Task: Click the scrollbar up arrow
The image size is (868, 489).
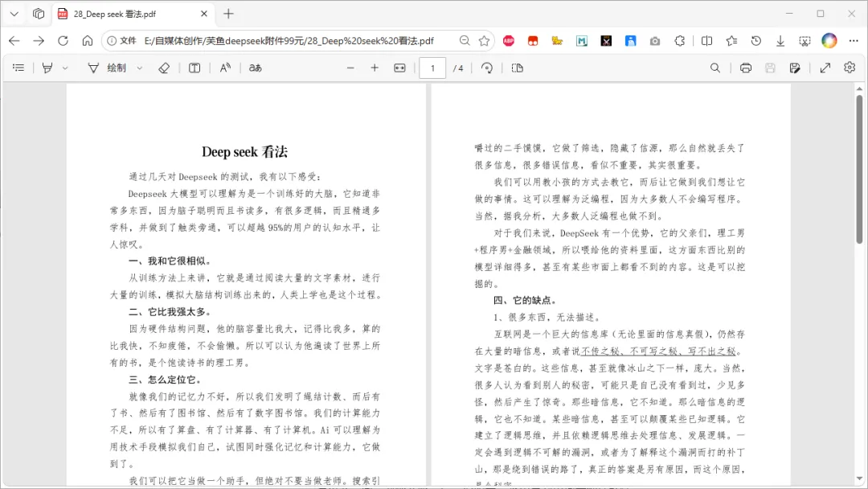Action: tap(859, 88)
